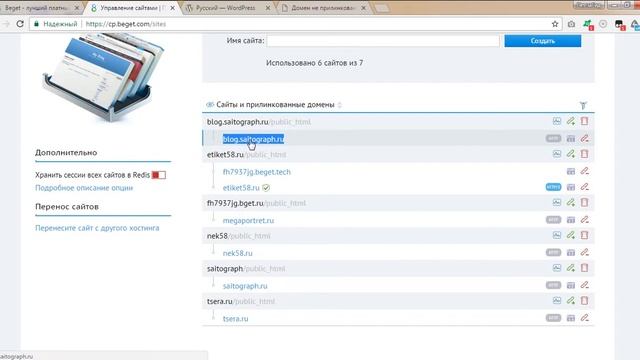Image resolution: width=640 pixels, height=360 pixels.
Task: Toggle active HTTPS badge for etiket58.ru
Action: (x=553, y=187)
